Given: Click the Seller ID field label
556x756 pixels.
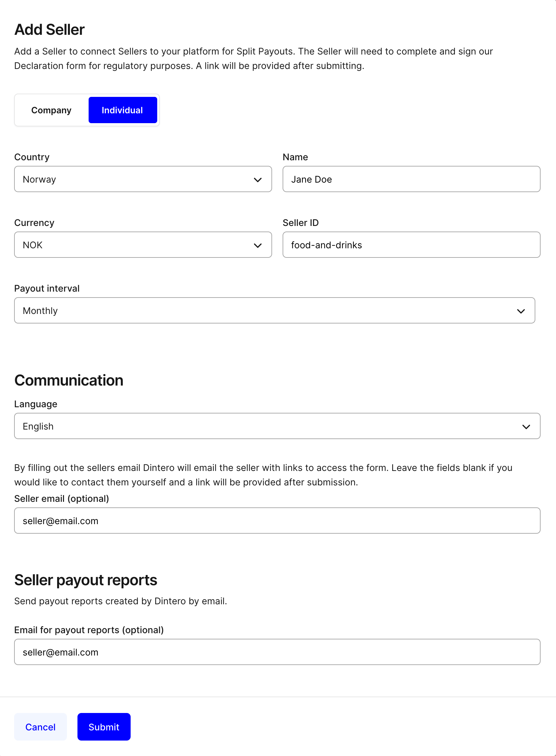Looking at the screenshot, I should coord(300,223).
